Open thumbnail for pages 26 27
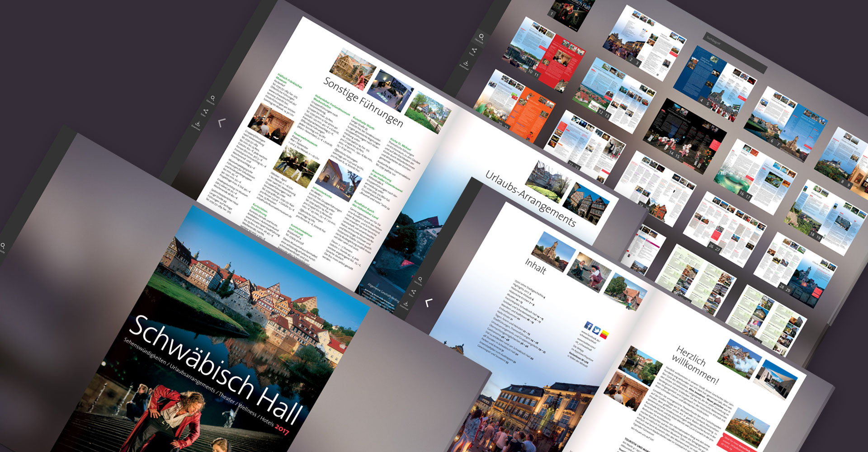 725,229
